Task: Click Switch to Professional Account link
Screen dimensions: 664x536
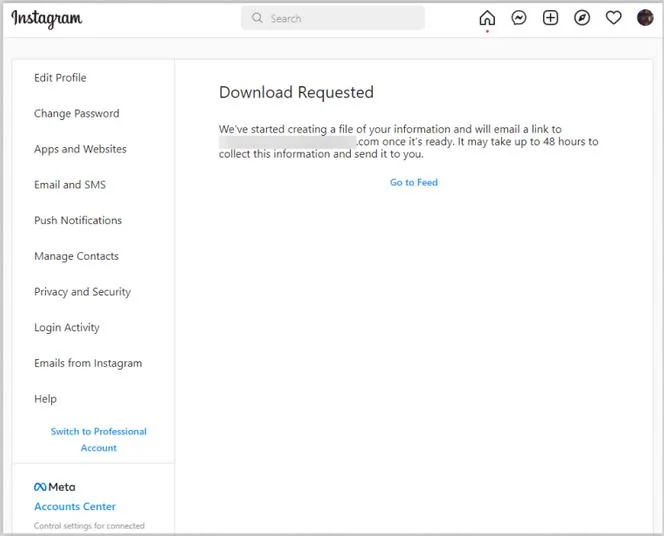Action: [x=99, y=439]
